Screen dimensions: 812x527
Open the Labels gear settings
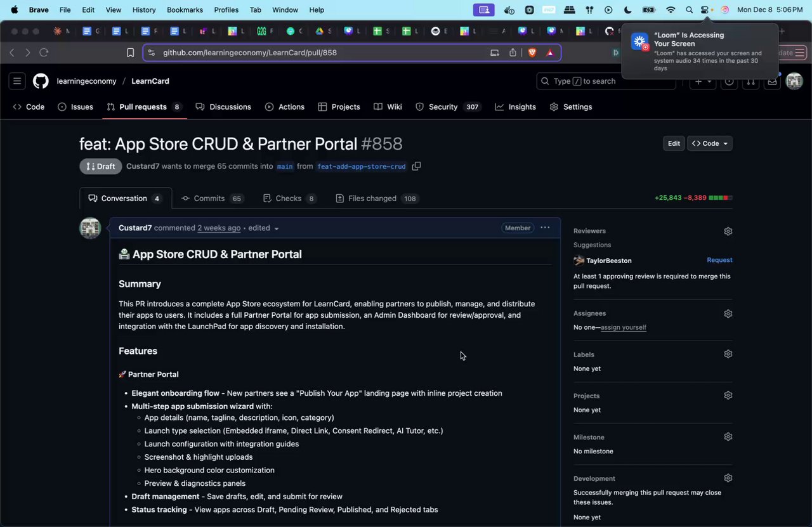pos(728,355)
